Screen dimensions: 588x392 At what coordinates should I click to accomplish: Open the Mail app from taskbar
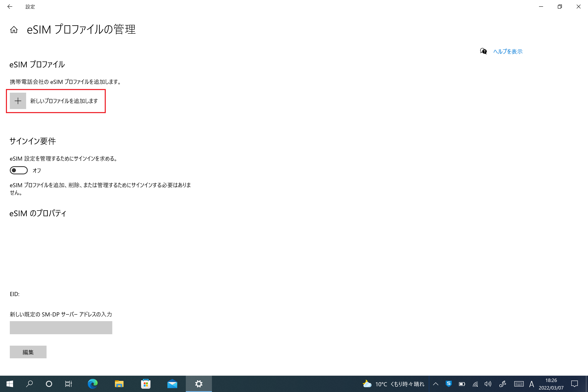tap(172, 384)
